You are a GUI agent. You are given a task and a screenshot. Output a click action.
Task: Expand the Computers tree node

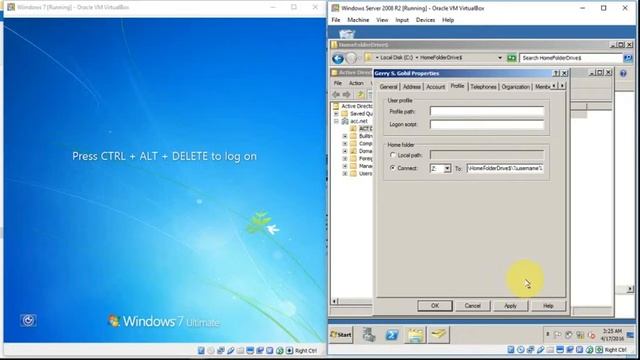[345, 144]
